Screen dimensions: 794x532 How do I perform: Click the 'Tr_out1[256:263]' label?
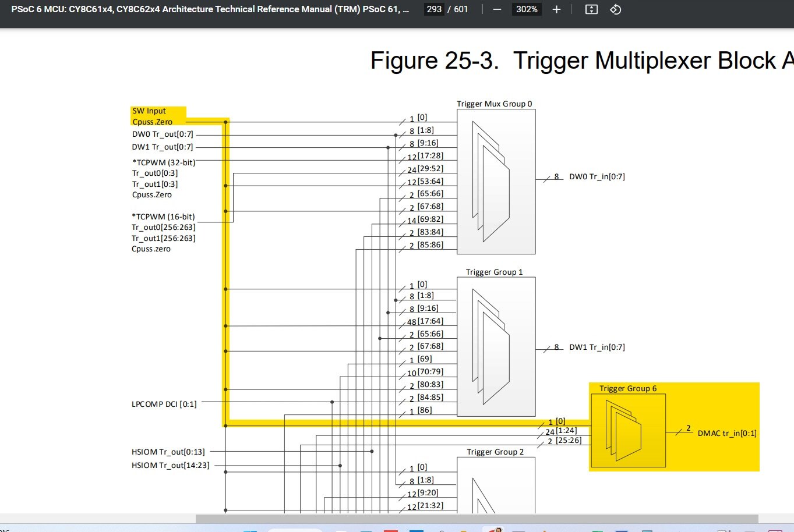click(164, 238)
